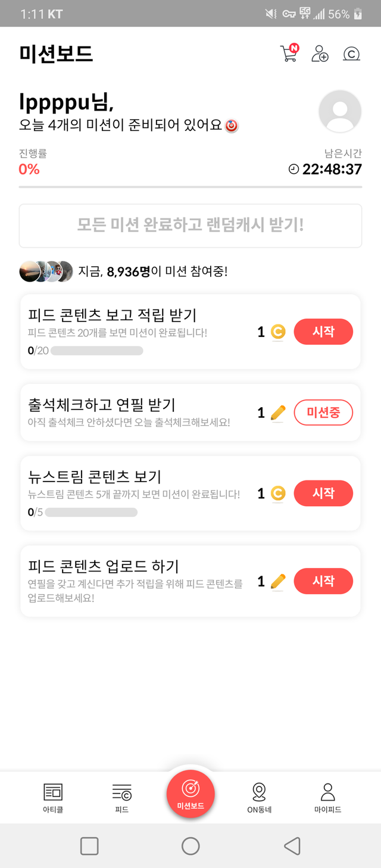Tap 미션중 button for 출석체크 mission
The image size is (381, 868).
pyautogui.click(x=323, y=413)
